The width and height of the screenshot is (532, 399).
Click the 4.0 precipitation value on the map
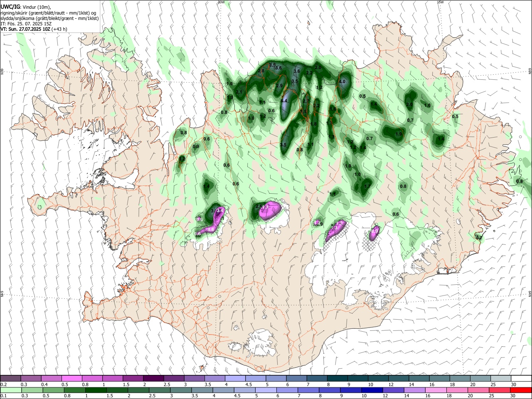[342, 82]
